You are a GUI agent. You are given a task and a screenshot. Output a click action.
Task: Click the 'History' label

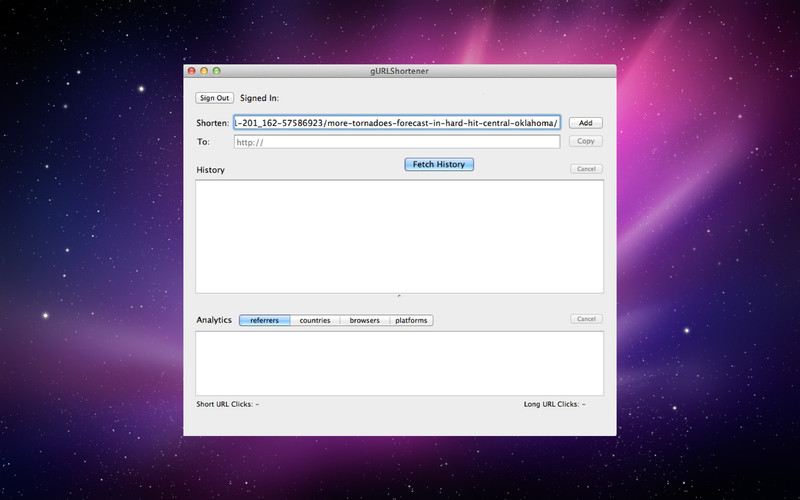coord(210,170)
